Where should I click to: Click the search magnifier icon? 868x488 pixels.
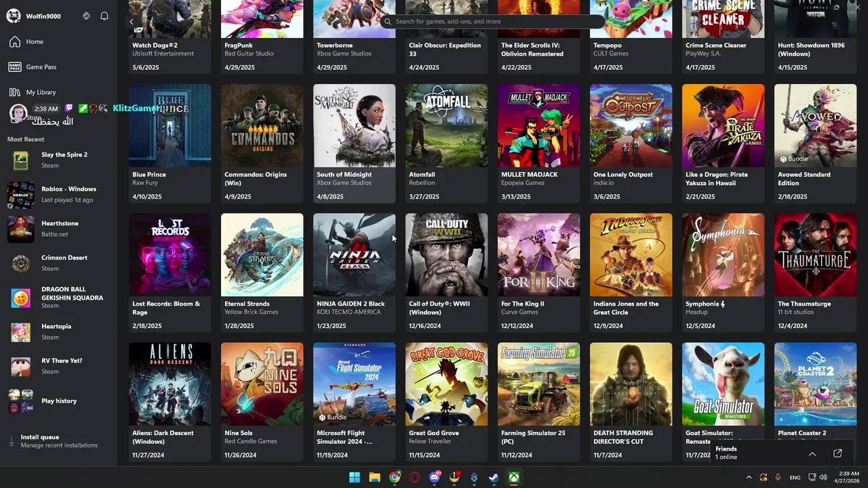(388, 22)
